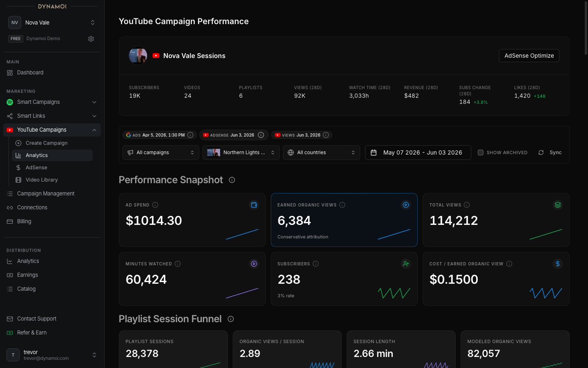Open Contact Support link

click(52, 319)
